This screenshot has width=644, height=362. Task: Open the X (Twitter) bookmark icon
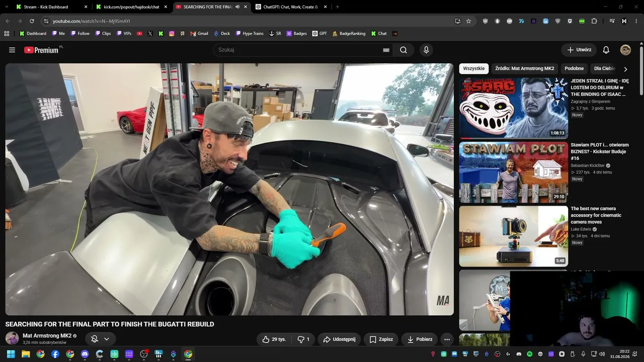tap(150, 34)
